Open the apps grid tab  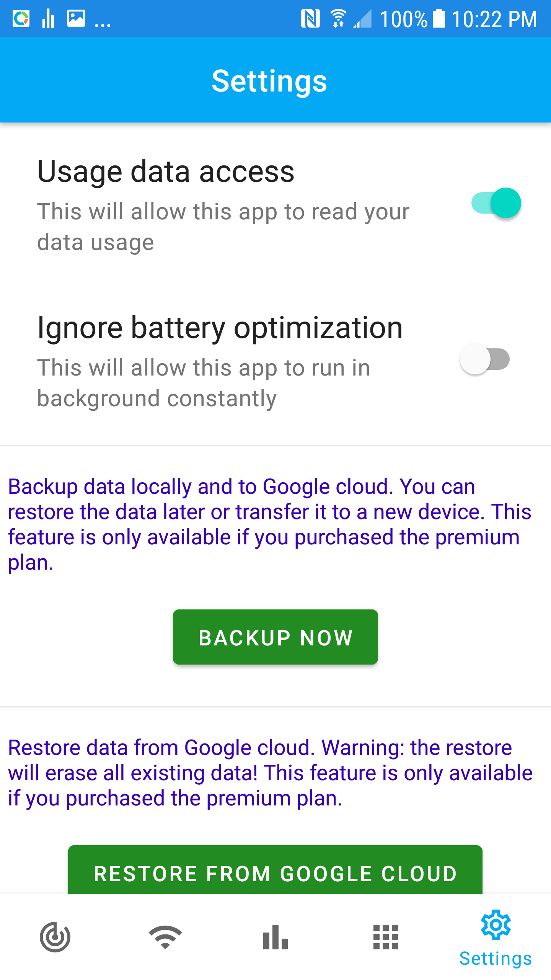[386, 937]
